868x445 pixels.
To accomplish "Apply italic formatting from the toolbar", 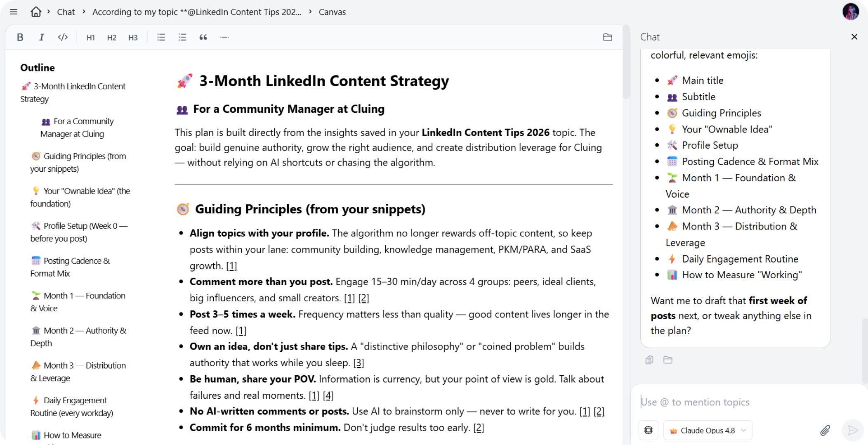I will [x=41, y=37].
